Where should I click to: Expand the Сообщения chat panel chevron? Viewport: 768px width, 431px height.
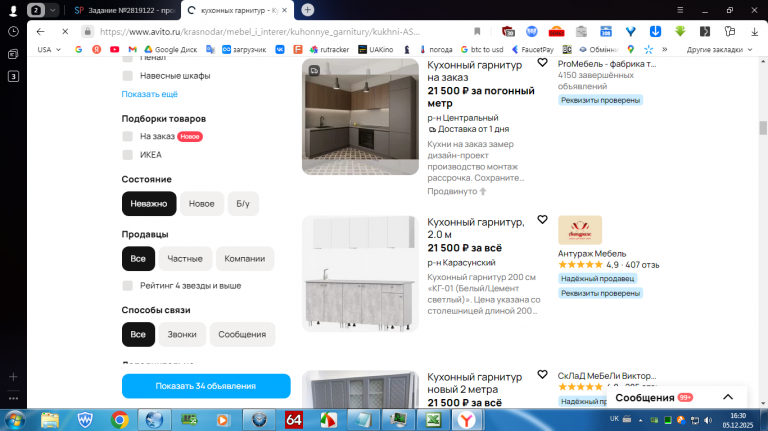pos(728,397)
